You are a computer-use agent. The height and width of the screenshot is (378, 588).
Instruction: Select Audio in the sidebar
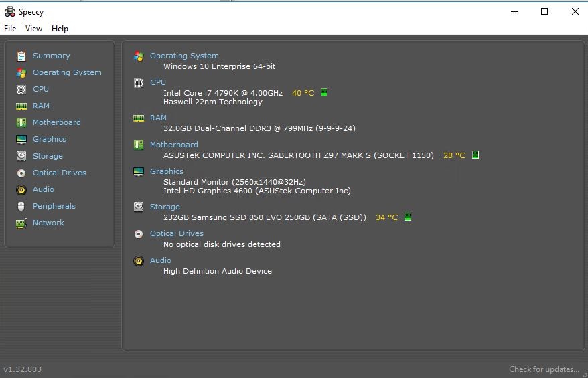click(x=43, y=189)
